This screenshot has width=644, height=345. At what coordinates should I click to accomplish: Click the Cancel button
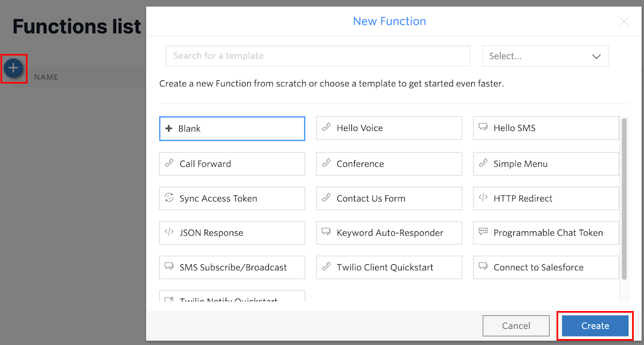(x=516, y=326)
